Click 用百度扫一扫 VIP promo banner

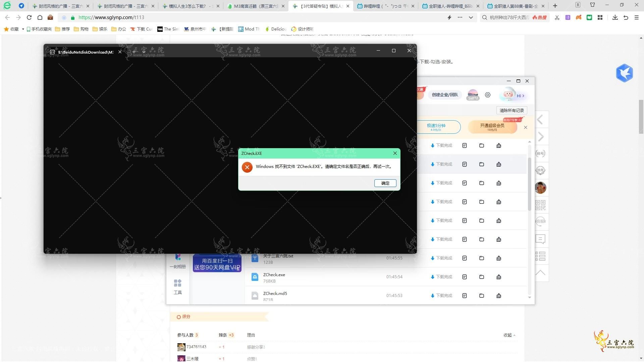coord(217,264)
